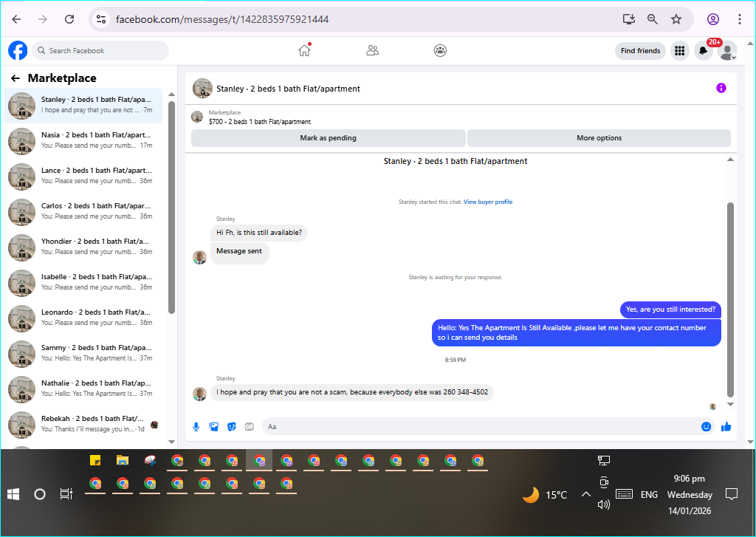756x537 pixels.
Task: Click Stanley's phone number message bubble
Action: (x=352, y=392)
